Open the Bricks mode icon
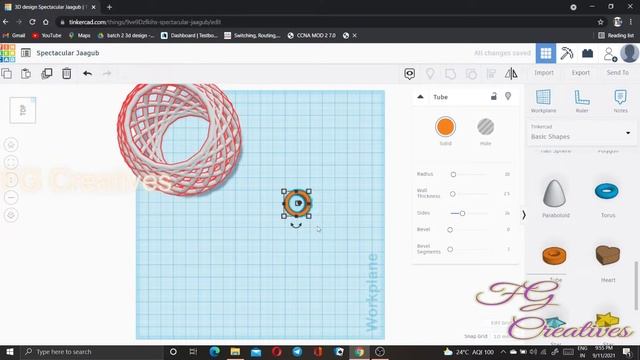The height and width of the screenshot is (360, 640). (x=587, y=53)
